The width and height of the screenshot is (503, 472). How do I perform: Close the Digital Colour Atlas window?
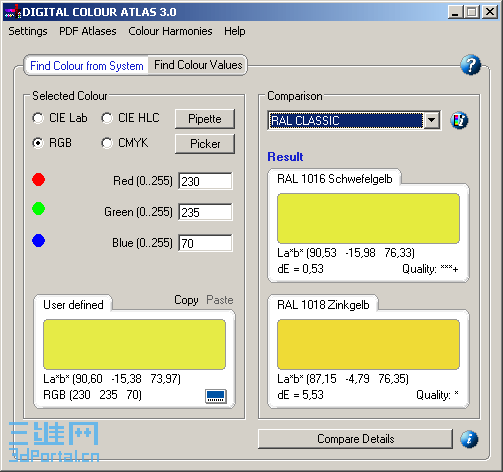pyautogui.click(x=490, y=12)
